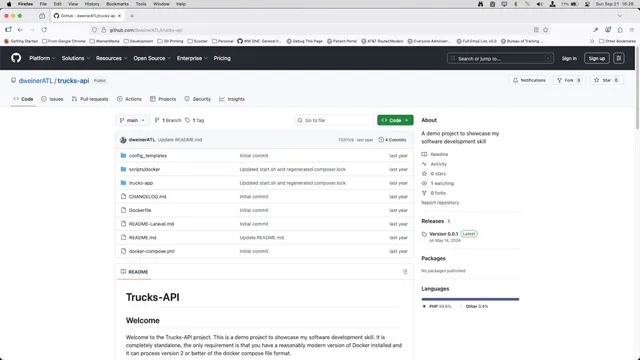Click the Sign in link

click(x=569, y=58)
